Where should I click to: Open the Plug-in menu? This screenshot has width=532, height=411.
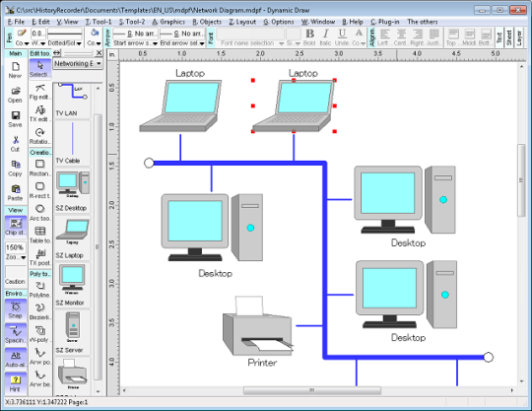[x=385, y=22]
